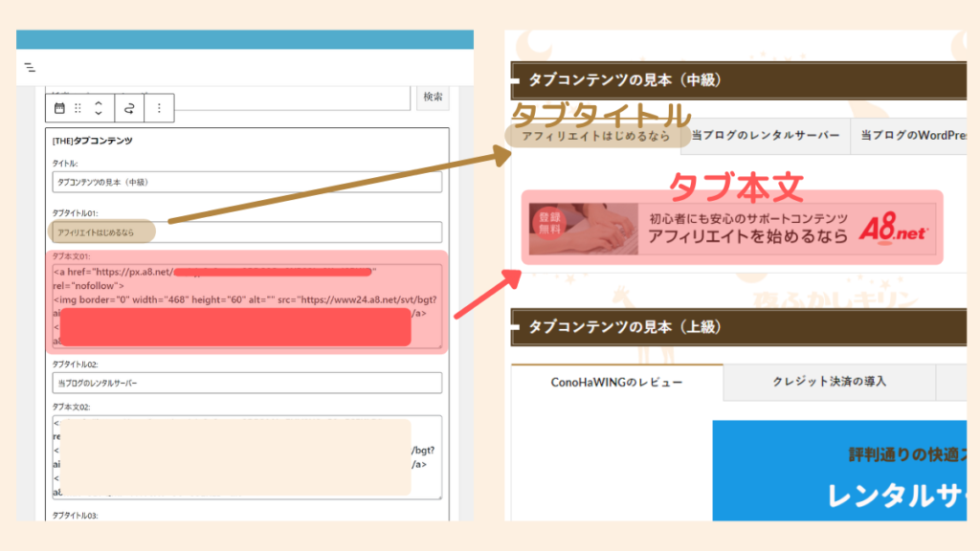Viewport: 980px width, 551px height.
Task: Click the タブコンテンツの見本（上級）heading
Action: point(739,327)
